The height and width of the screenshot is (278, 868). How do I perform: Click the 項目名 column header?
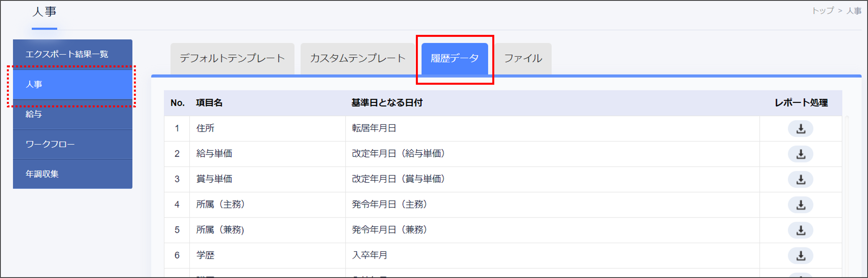[x=209, y=103]
